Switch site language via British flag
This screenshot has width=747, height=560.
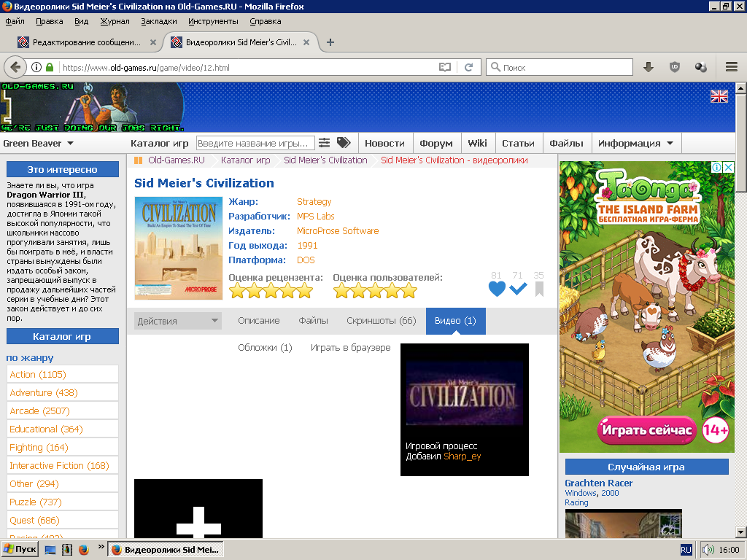click(x=719, y=96)
